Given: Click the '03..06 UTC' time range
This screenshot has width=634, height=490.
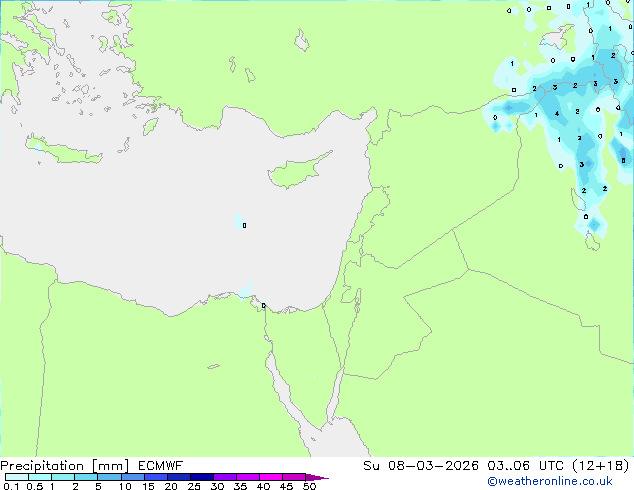Looking at the screenshot, I should [x=524, y=466].
